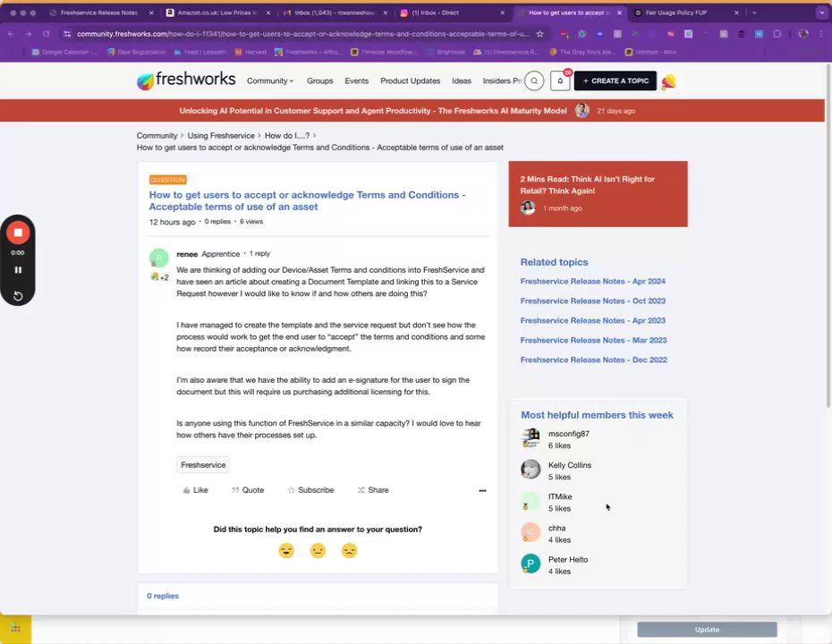Click the browser address bar URL
The width and height of the screenshot is (832, 644).
pos(302,34)
